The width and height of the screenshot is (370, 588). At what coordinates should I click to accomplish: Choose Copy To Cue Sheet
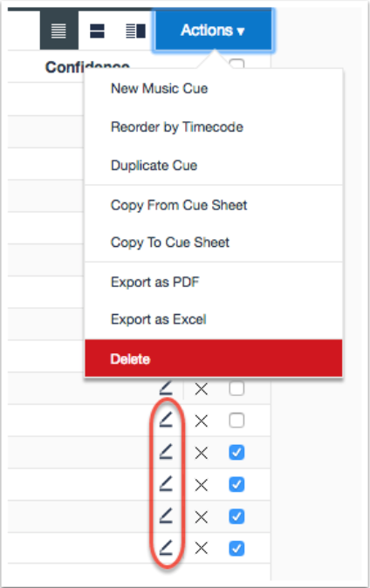170,243
